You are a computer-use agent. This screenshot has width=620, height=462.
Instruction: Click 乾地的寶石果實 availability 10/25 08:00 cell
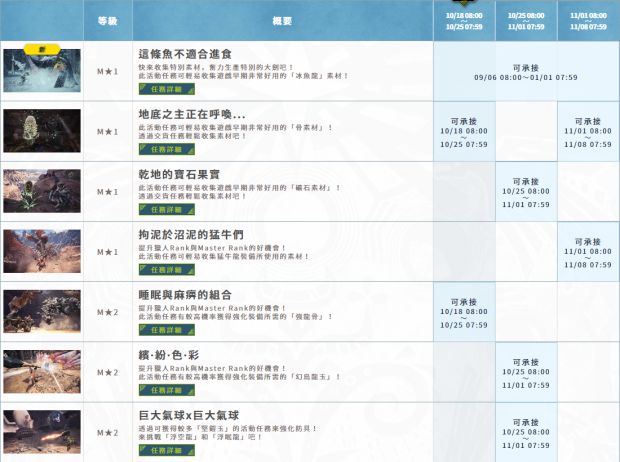coord(526,192)
